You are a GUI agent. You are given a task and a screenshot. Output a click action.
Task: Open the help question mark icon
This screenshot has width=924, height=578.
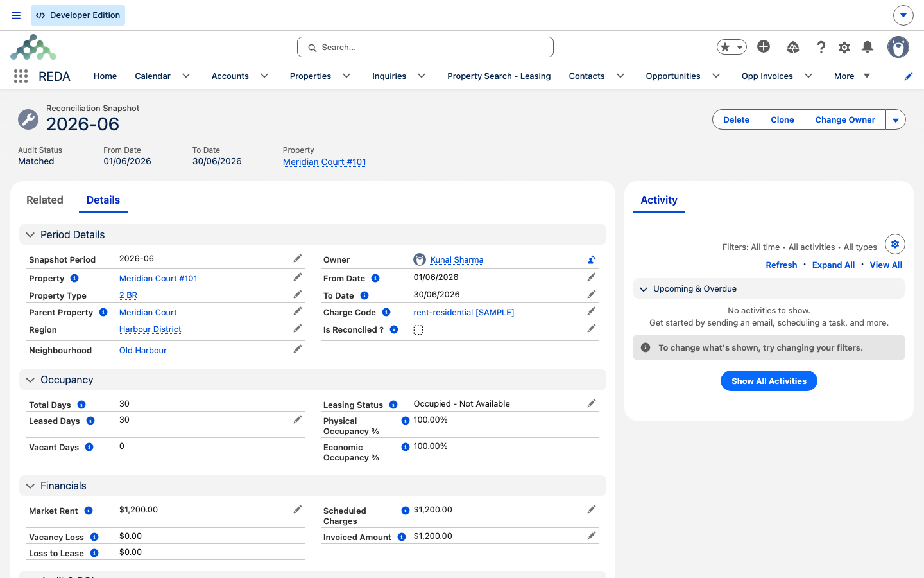pos(821,47)
